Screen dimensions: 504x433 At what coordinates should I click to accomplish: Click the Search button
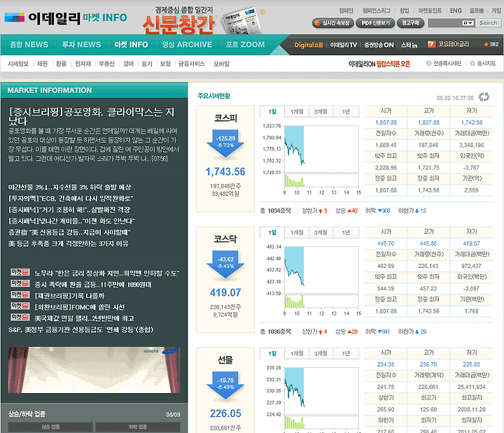tap(489, 23)
